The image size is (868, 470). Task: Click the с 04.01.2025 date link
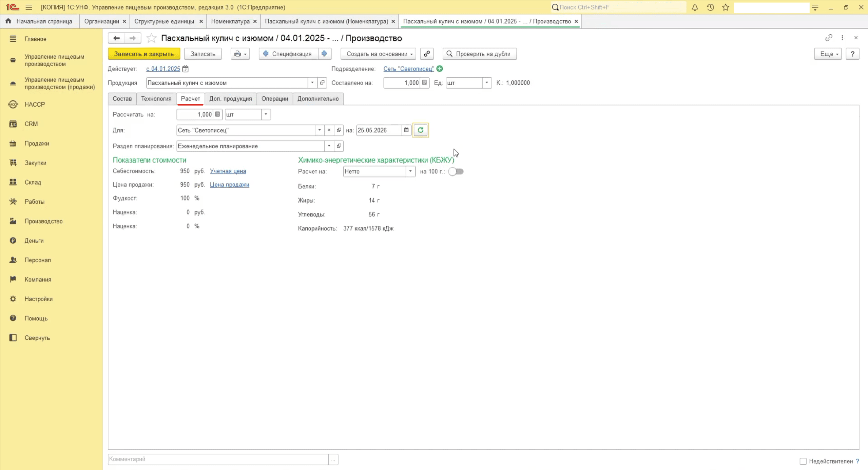tap(163, 69)
